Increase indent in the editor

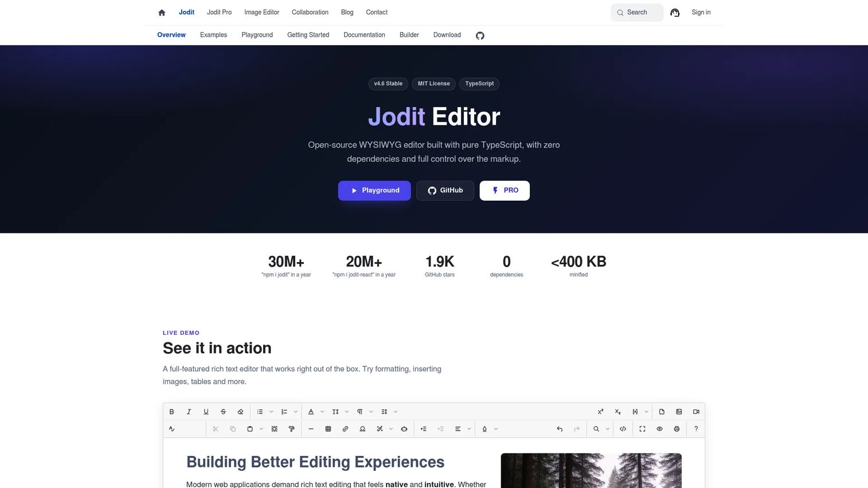[x=423, y=429]
